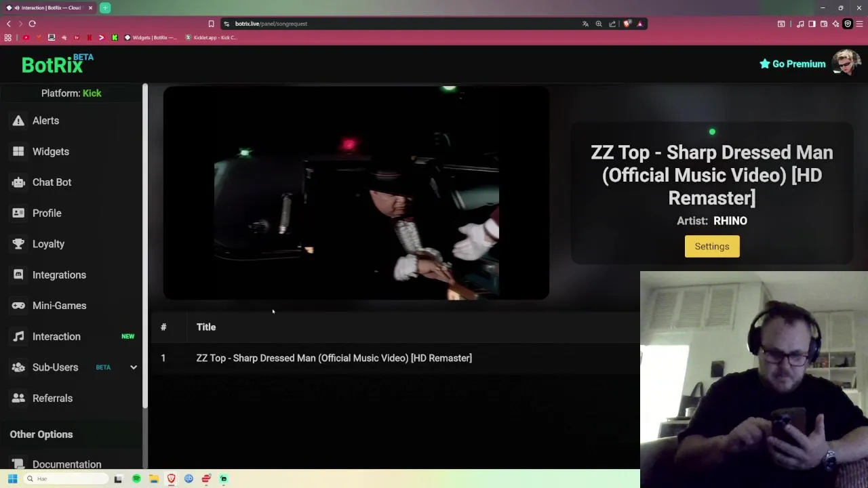Open new tab with plus button

pyautogui.click(x=105, y=8)
